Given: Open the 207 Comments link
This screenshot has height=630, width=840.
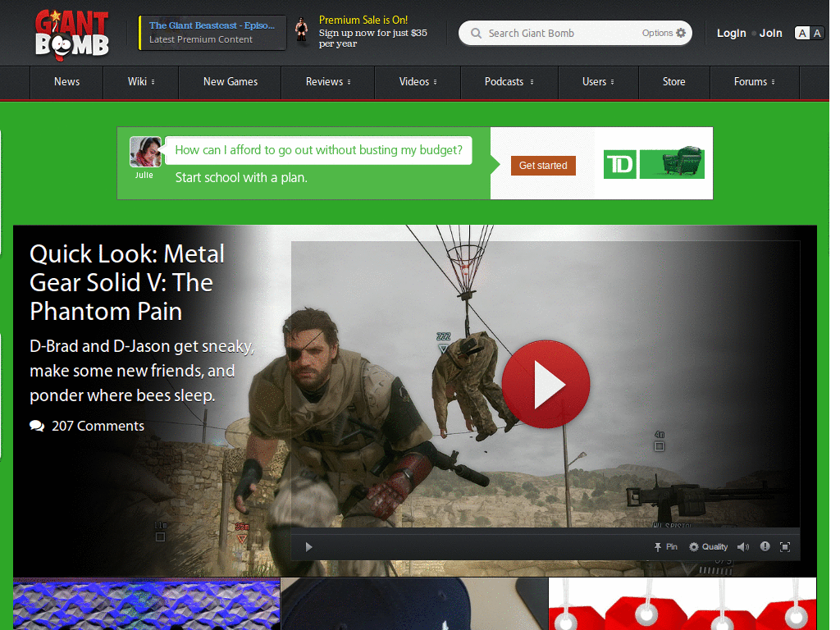Looking at the screenshot, I should click(x=98, y=426).
